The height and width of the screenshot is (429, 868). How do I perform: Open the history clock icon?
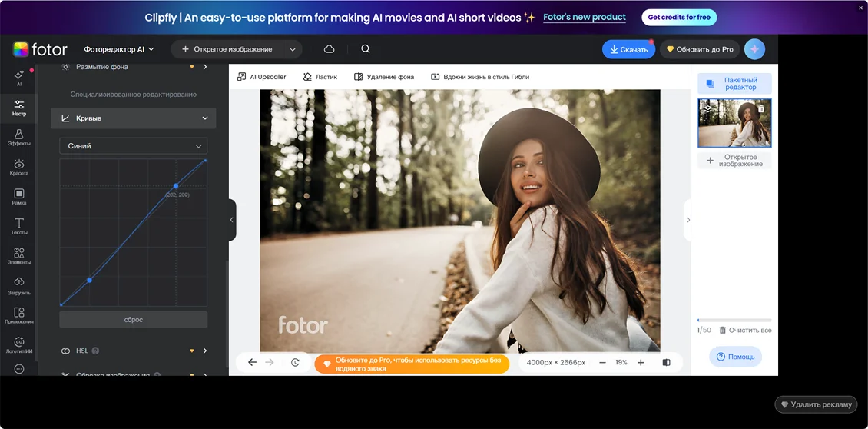coord(295,362)
